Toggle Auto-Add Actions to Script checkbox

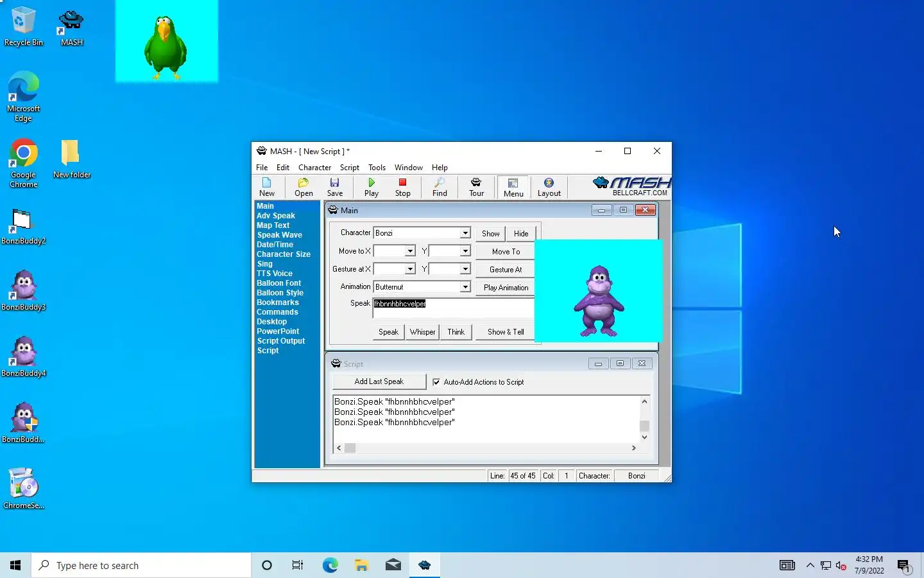click(436, 382)
